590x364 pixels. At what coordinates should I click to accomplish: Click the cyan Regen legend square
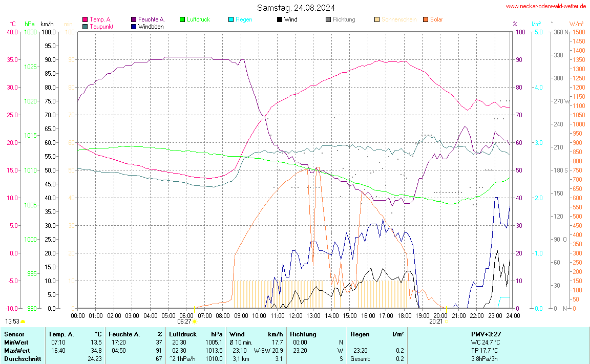(231, 19)
